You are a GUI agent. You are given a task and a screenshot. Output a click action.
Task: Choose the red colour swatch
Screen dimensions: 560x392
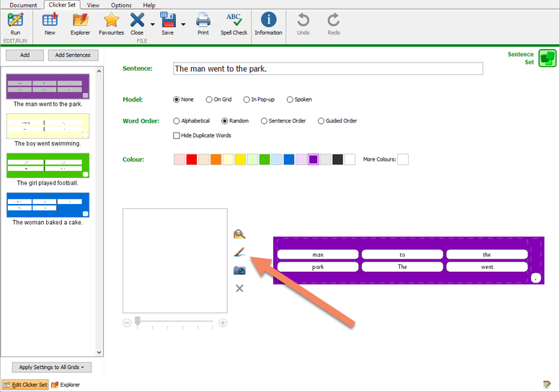[x=192, y=159]
